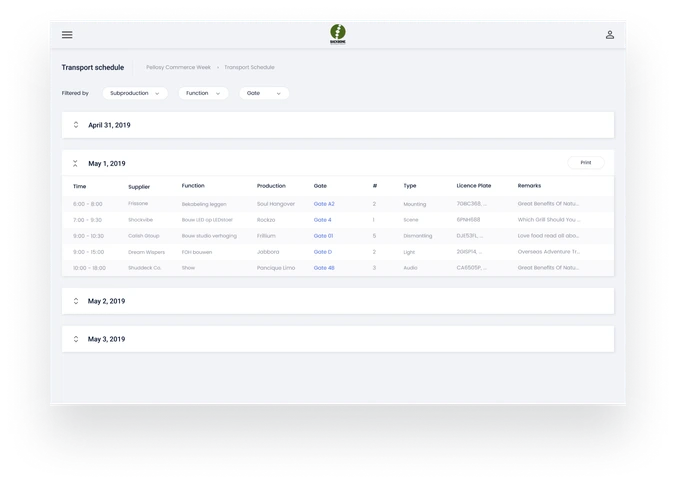This screenshot has height=485, width=676.
Task: Click the Bekabeling leggen function cell
Action: pyautogui.click(x=204, y=204)
